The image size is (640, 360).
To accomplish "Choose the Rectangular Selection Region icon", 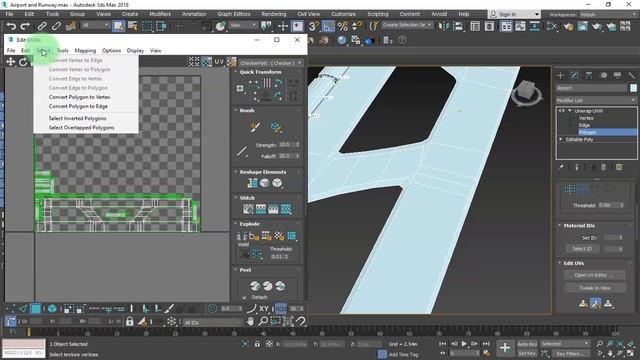I will tap(147, 26).
